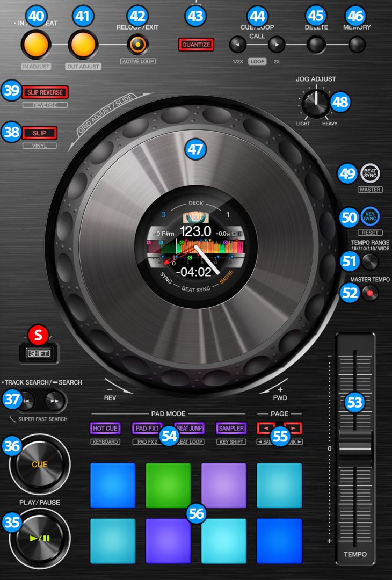Click the Cue/Loop Call right arrow
The image size is (392, 580).
click(277, 45)
